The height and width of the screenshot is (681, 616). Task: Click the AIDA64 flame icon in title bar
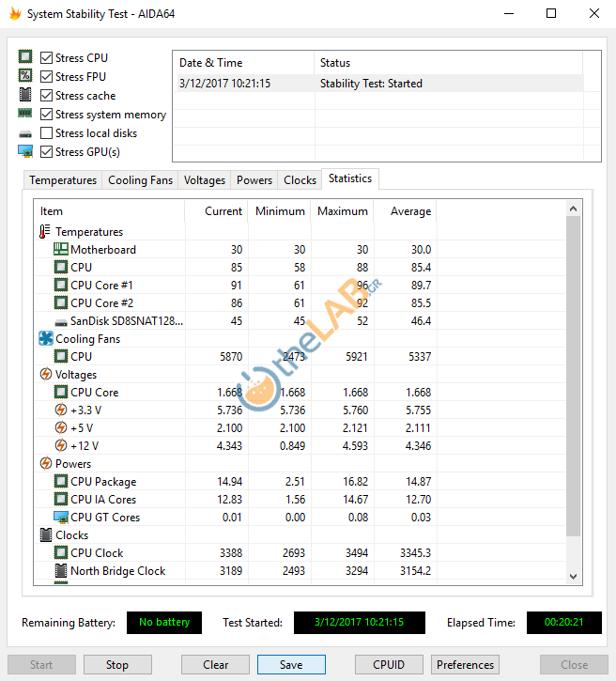click(15, 13)
